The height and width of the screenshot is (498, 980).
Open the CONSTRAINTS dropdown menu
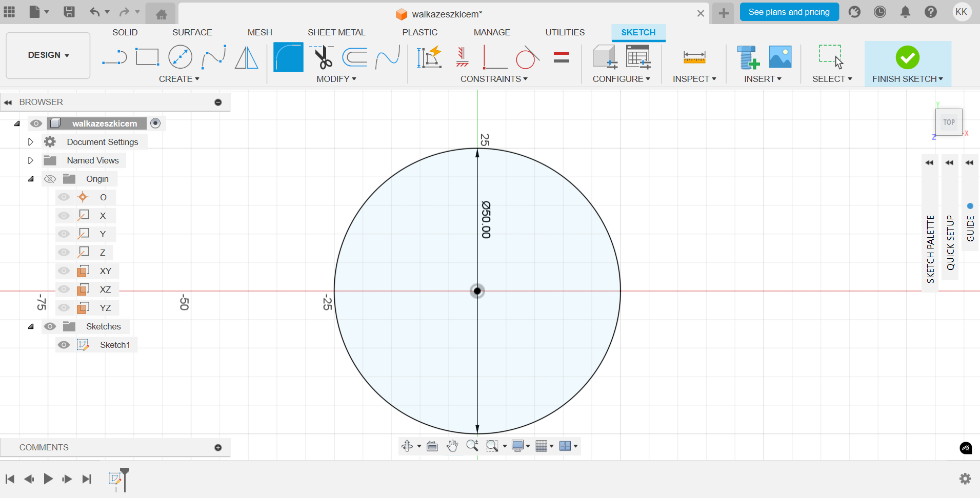click(x=494, y=79)
